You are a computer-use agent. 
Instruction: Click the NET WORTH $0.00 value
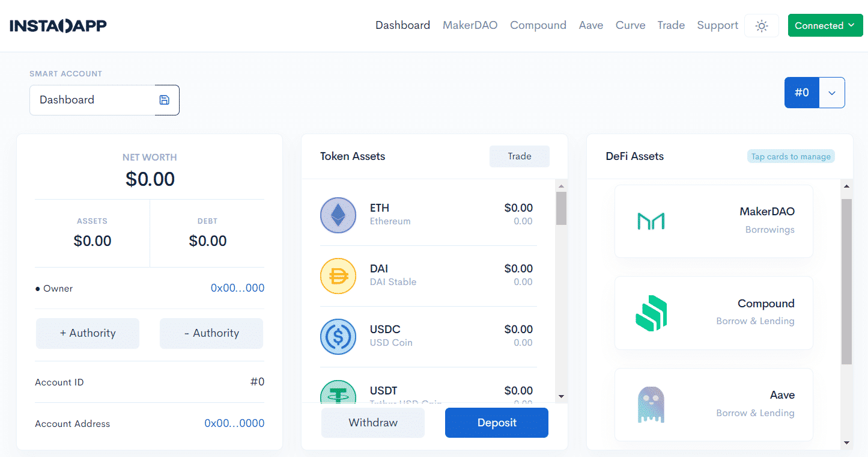pyautogui.click(x=150, y=179)
